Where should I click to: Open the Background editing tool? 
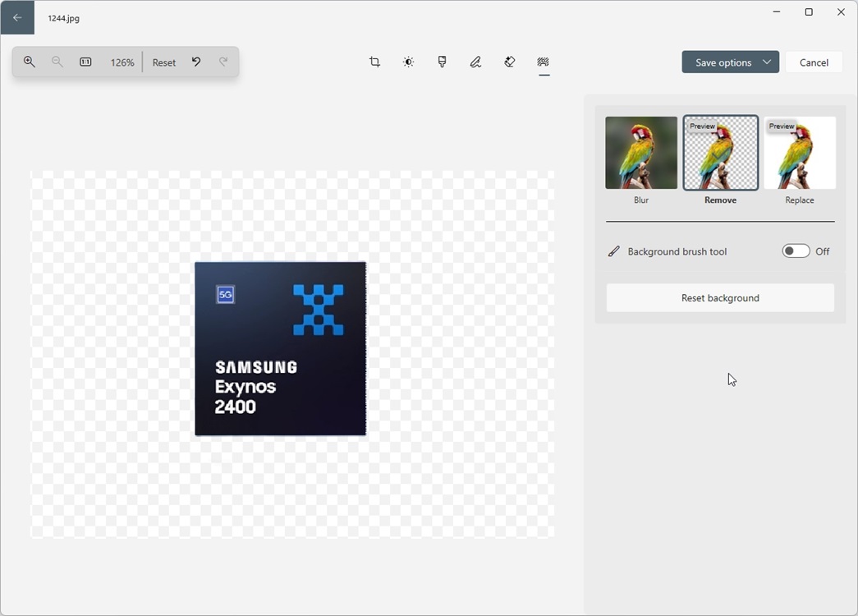click(543, 62)
